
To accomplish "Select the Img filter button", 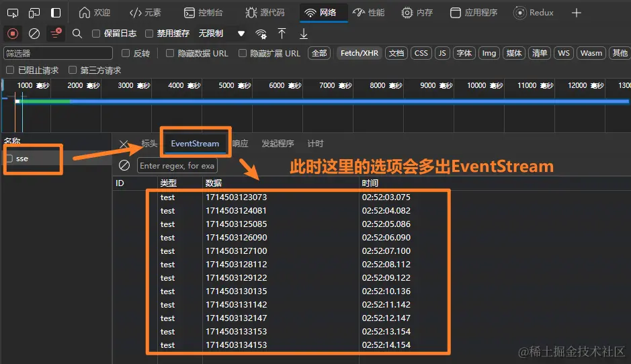I will tap(489, 53).
